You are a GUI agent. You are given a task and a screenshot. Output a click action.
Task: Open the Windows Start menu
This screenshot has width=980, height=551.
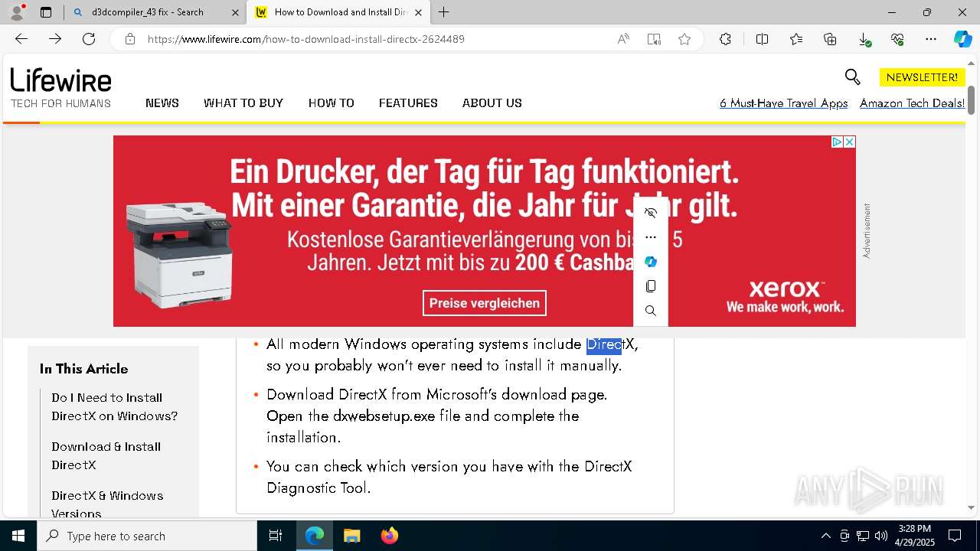(18, 536)
